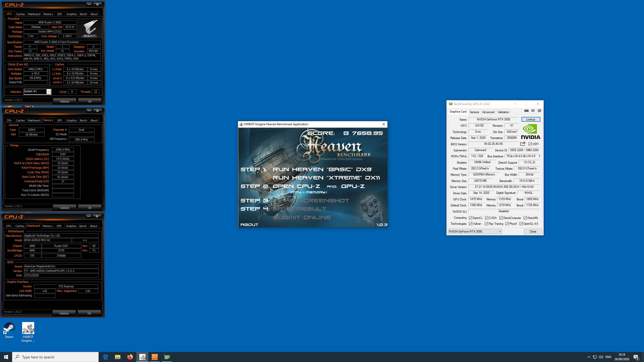The image size is (644, 362).
Task: Click the CPU-Z taskbar icon
Action: (155, 357)
